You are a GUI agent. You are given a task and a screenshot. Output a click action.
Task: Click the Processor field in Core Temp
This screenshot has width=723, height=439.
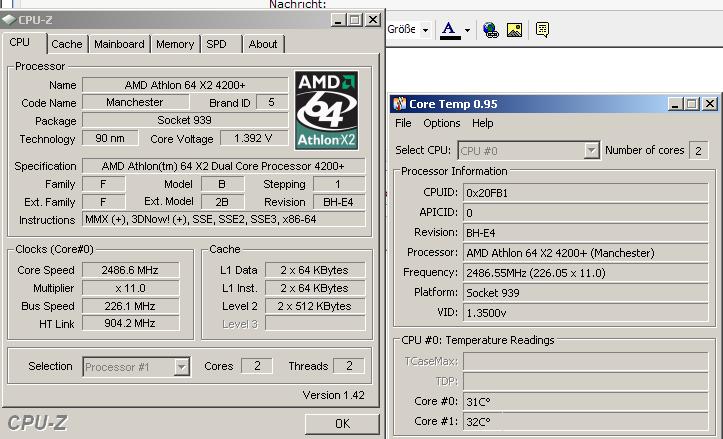point(586,253)
